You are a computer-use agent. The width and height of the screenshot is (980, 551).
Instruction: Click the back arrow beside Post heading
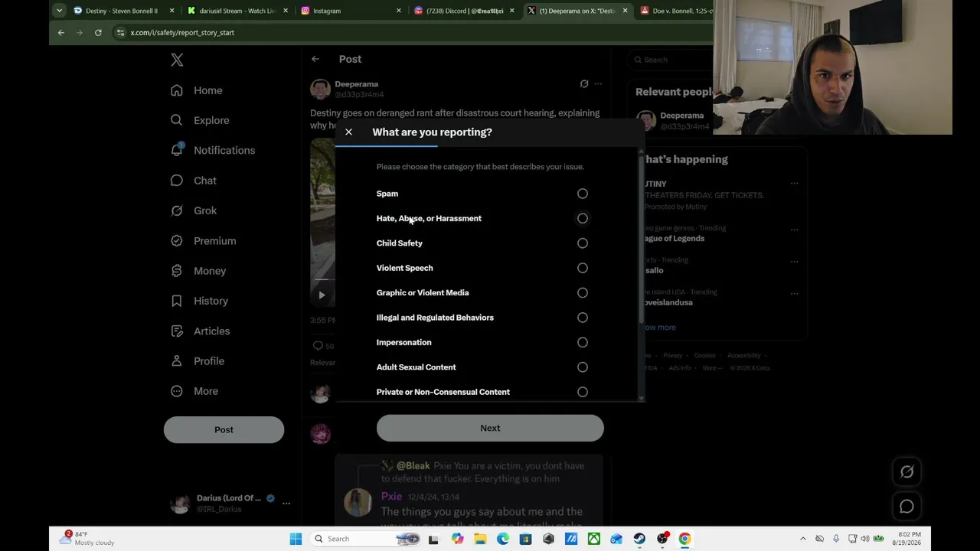pyautogui.click(x=315, y=59)
